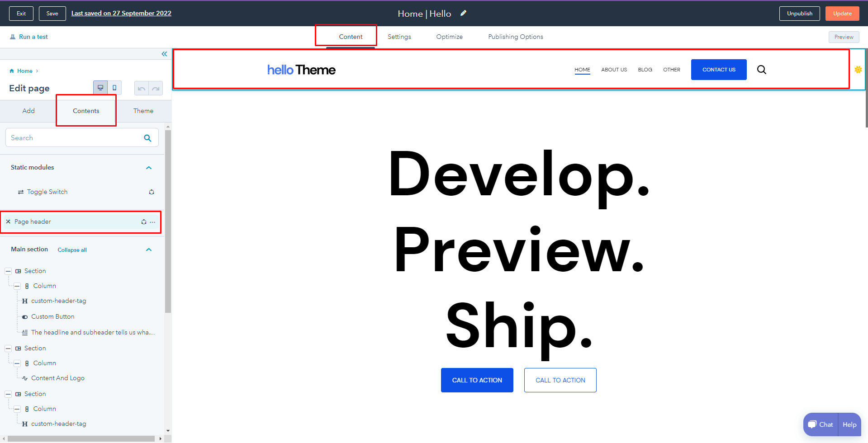Image resolution: width=868 pixels, height=443 pixels.
Task: Click the yellow sun theme icon
Action: (858, 70)
